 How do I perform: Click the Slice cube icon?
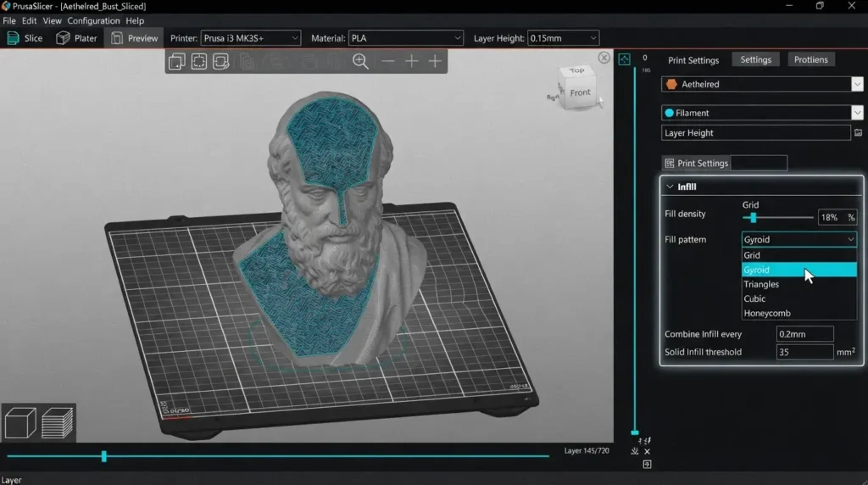(x=13, y=38)
